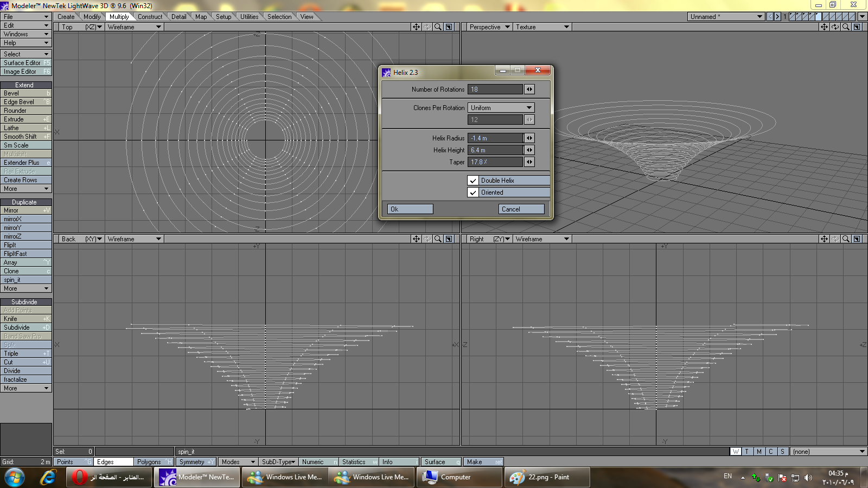The height and width of the screenshot is (488, 868).
Task: Click the Helix Height spinner arrows
Action: pos(529,150)
